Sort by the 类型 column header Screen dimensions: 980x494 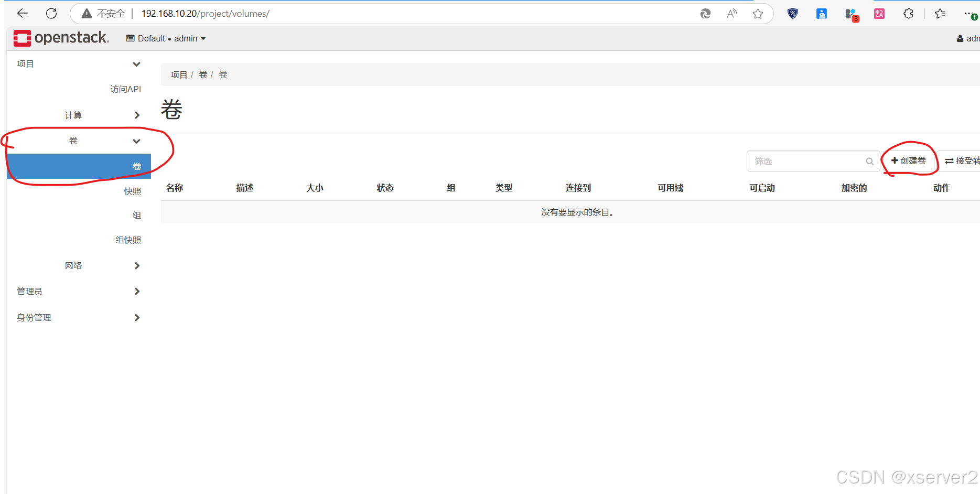coord(504,188)
